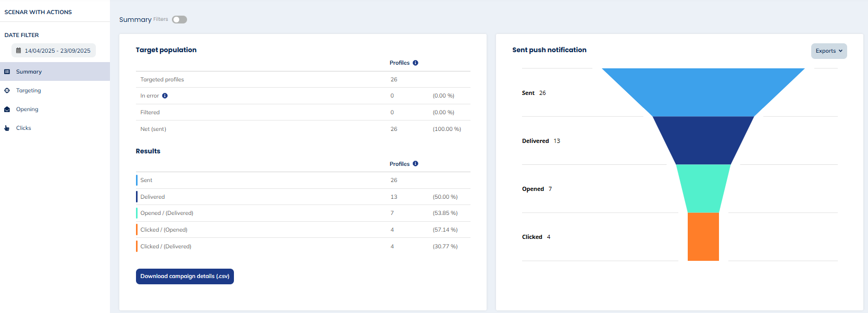The width and height of the screenshot is (868, 313).
Task: Select the Clicks menu item
Action: pos(23,128)
